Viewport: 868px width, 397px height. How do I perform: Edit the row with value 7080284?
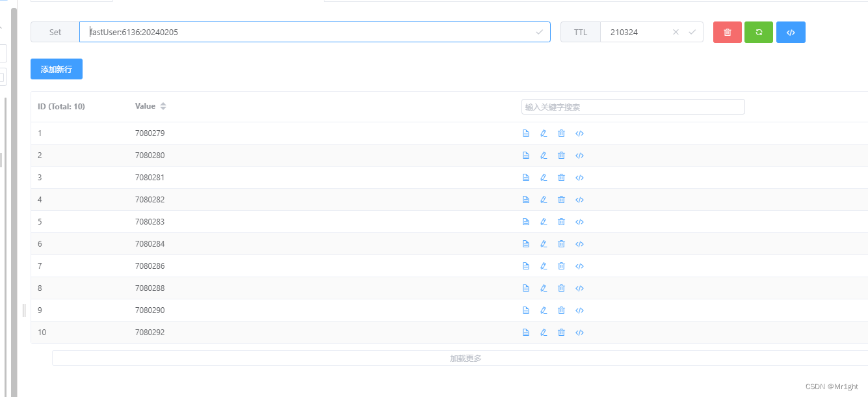point(544,244)
